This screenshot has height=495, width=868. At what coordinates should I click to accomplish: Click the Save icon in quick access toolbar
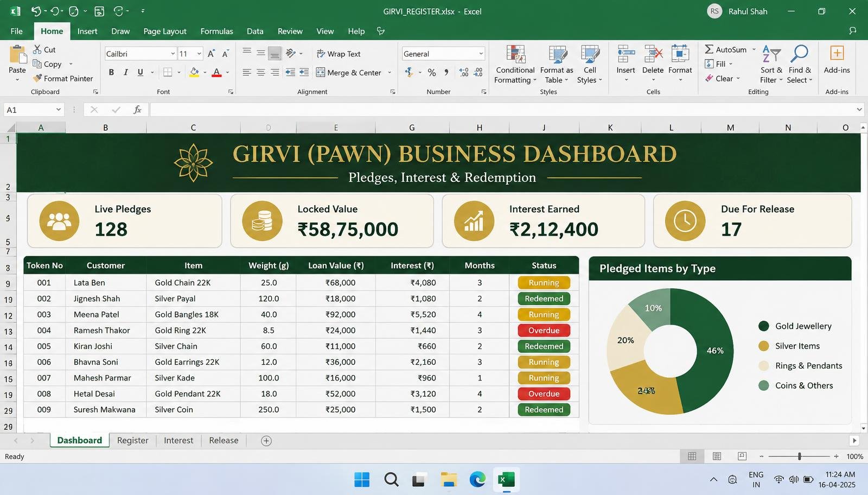[x=99, y=11]
